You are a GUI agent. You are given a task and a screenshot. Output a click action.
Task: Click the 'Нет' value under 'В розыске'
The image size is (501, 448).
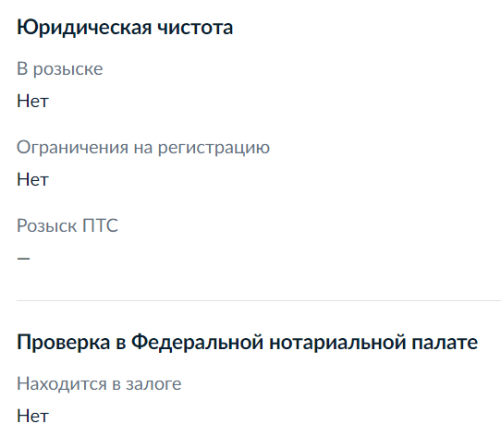[32, 102]
